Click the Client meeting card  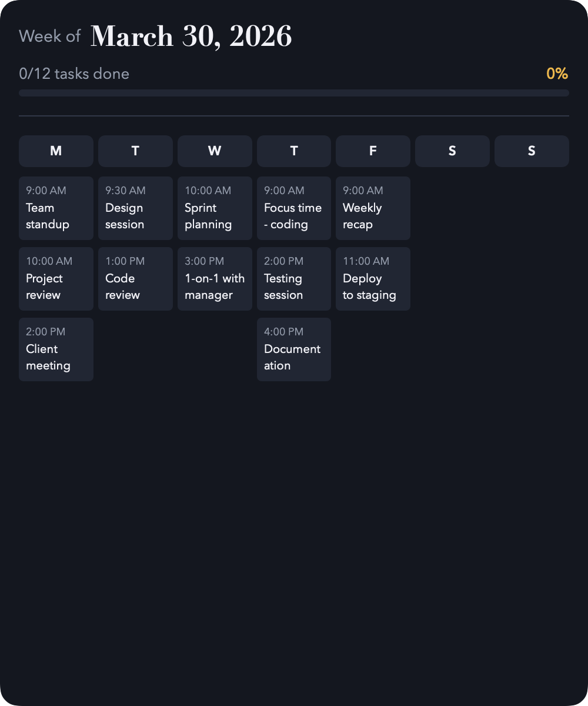pyautogui.click(x=56, y=349)
